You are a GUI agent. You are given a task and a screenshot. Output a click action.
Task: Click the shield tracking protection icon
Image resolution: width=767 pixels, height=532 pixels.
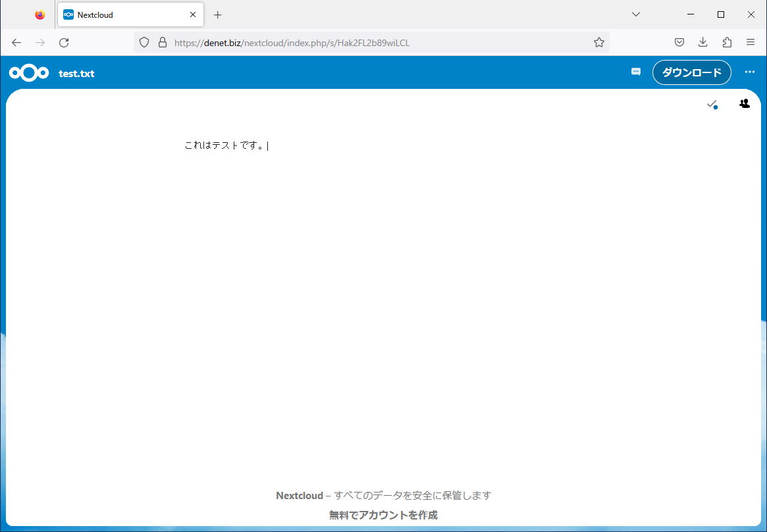(144, 43)
